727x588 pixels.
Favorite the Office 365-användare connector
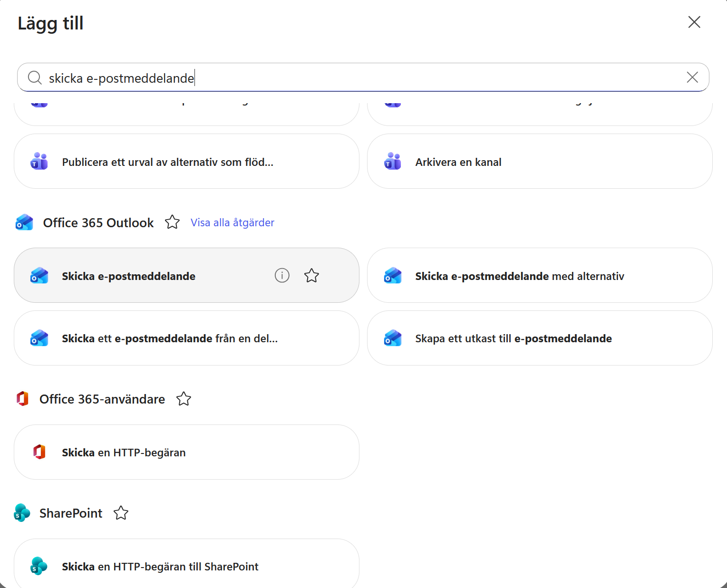coord(184,399)
